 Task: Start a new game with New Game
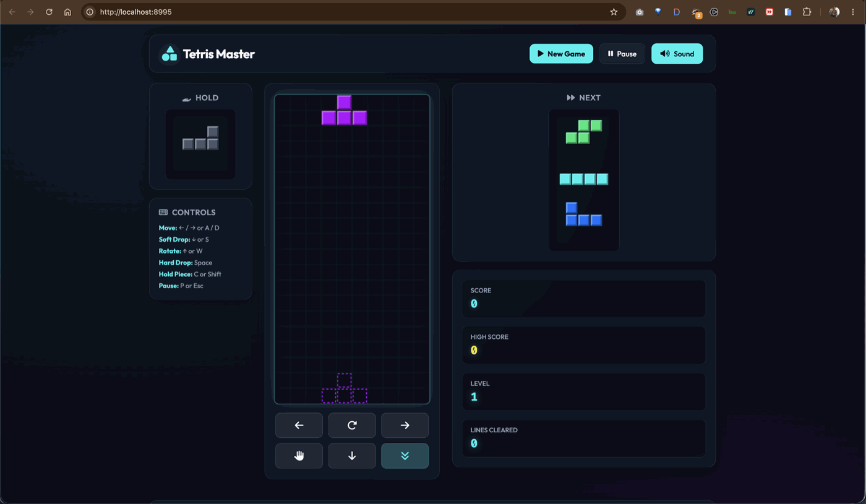click(x=561, y=54)
